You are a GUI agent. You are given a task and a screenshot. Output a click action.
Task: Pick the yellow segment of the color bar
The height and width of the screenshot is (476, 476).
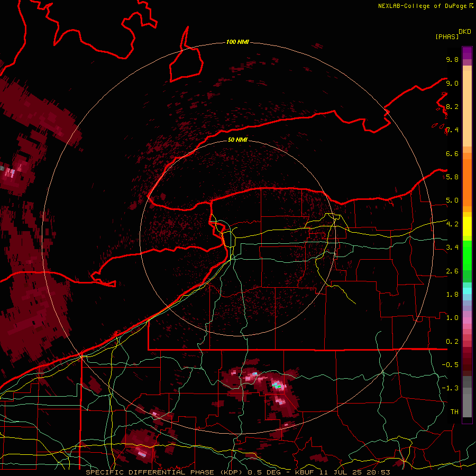point(467,226)
